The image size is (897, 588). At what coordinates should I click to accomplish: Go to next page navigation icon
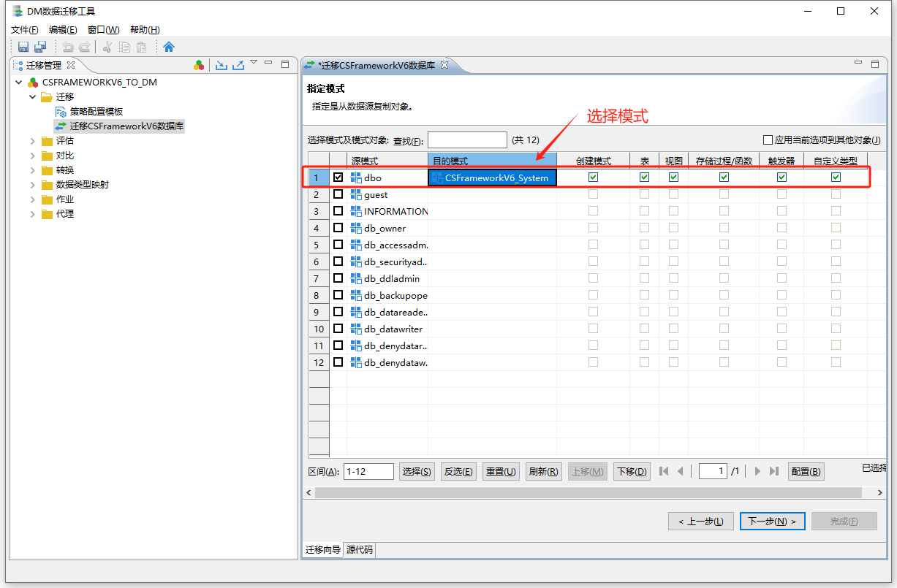click(x=757, y=471)
